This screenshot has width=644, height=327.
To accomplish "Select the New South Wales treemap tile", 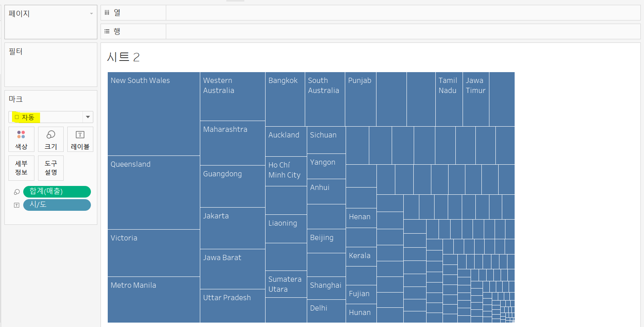I will 154,114.
